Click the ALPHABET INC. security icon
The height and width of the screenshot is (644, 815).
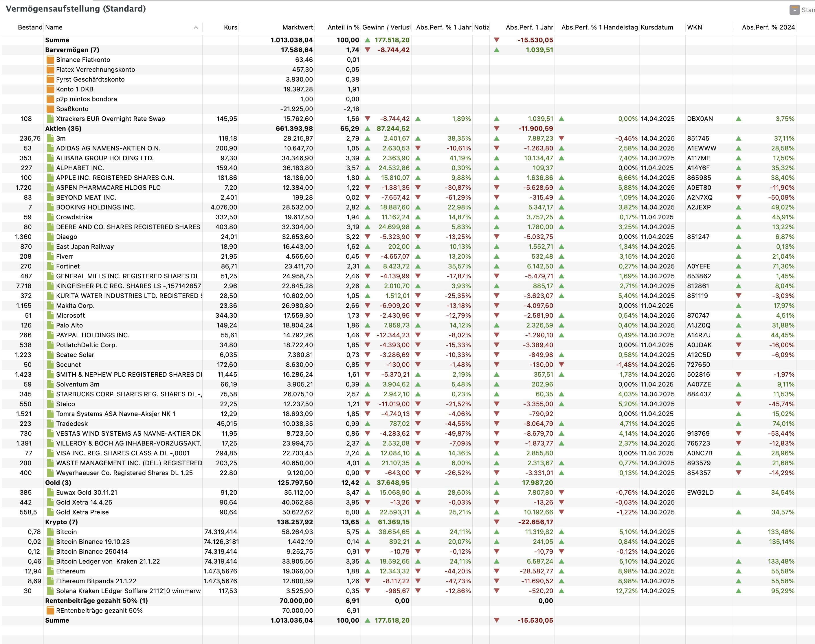pyautogui.click(x=50, y=168)
